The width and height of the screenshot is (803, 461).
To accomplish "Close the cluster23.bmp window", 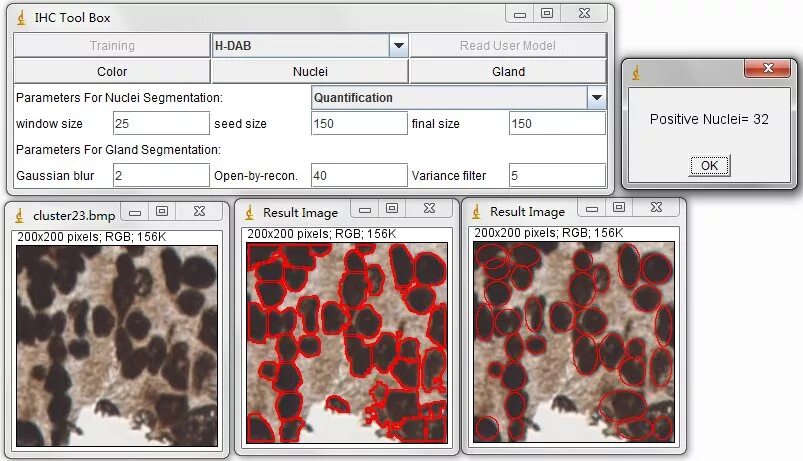I will point(199,212).
